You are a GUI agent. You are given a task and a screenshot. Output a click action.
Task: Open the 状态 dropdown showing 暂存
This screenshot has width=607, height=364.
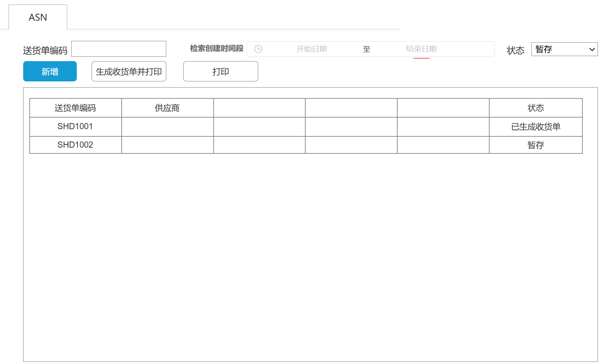click(x=564, y=49)
